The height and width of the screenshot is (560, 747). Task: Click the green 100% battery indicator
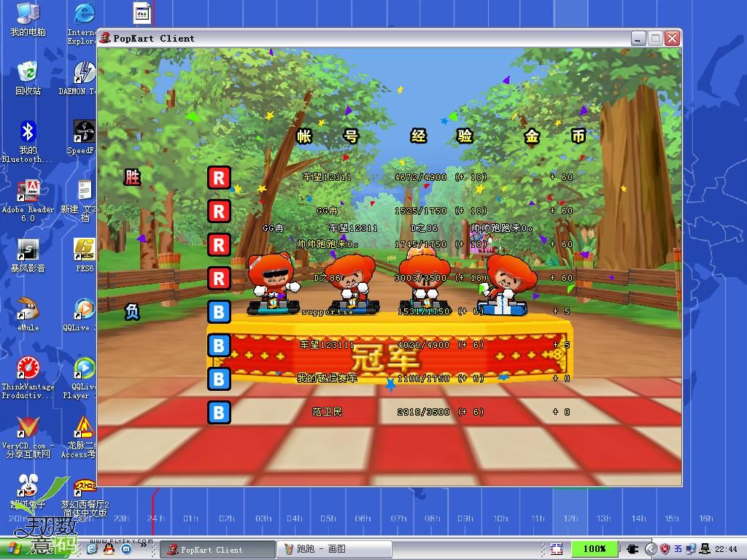tap(595, 549)
